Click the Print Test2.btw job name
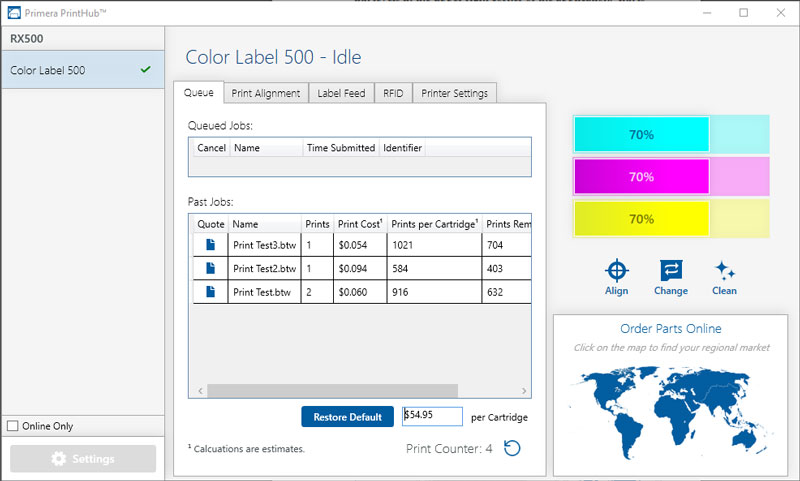800x481 pixels. click(264, 268)
